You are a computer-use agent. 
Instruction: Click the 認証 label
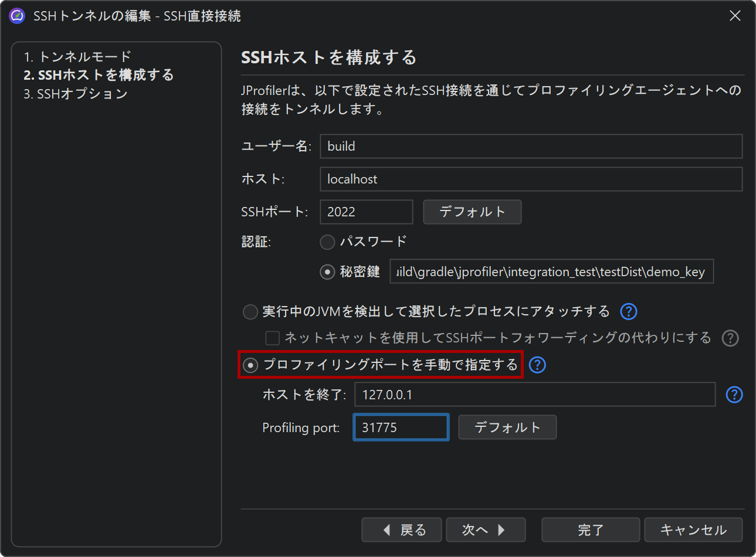point(256,242)
